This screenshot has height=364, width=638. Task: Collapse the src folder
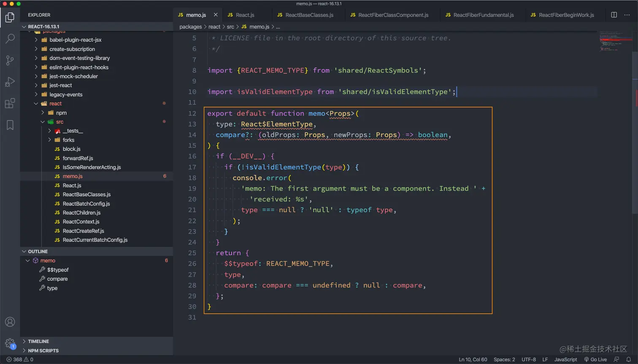(96, 122)
